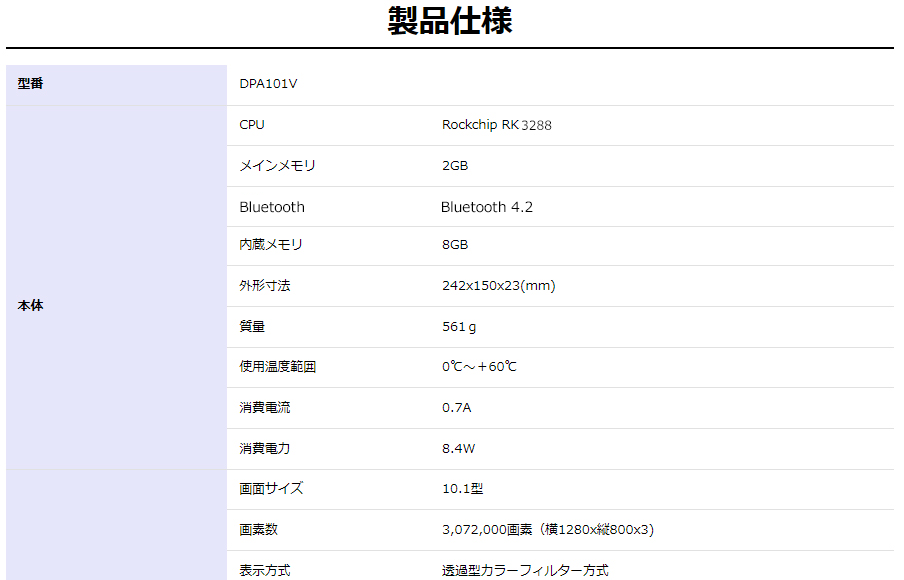Select Bluetooth 4.2 value
904x580 pixels.
tap(487, 207)
